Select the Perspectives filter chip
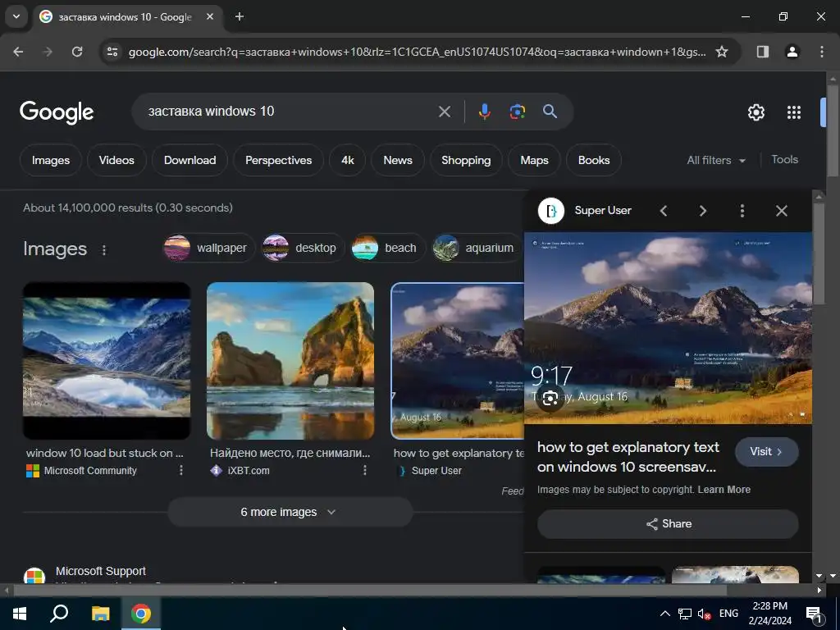 pyautogui.click(x=278, y=160)
